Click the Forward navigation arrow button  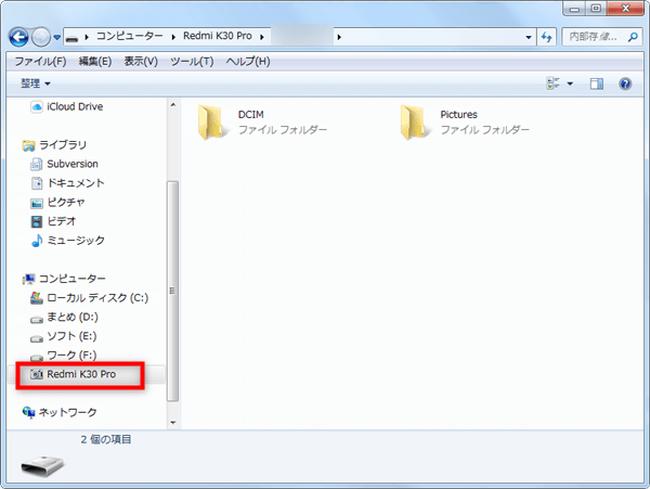[41, 37]
